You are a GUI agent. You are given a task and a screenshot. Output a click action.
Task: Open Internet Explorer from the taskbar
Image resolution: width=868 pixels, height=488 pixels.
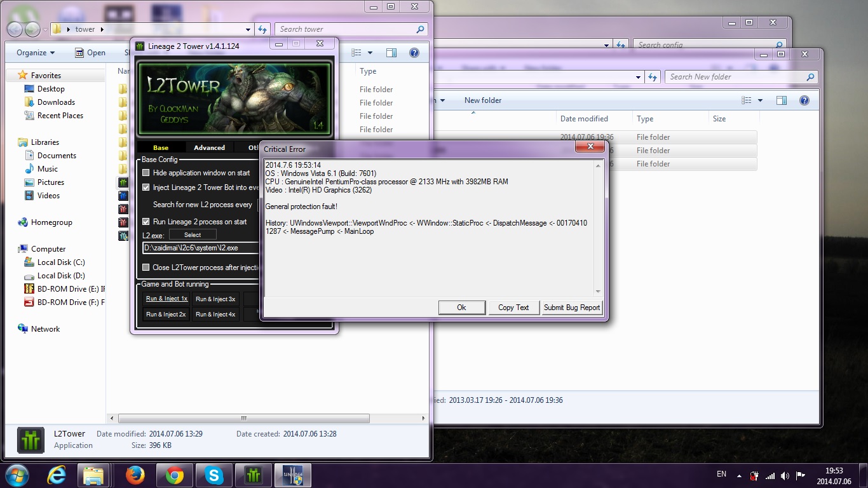[x=57, y=475]
